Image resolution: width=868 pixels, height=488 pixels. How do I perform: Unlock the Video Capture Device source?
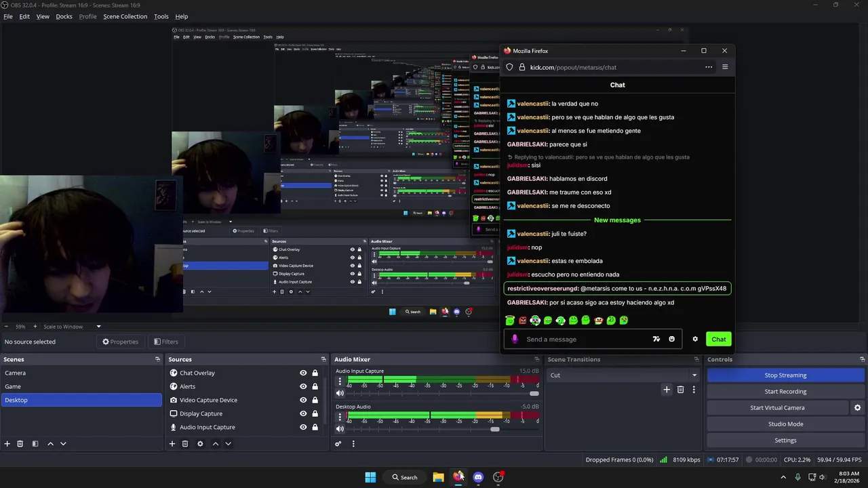[315, 400]
